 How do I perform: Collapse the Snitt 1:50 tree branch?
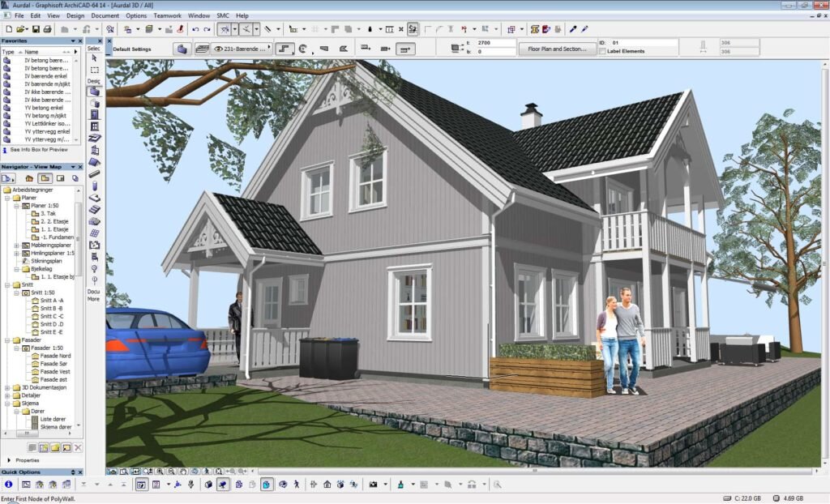click(x=16, y=293)
